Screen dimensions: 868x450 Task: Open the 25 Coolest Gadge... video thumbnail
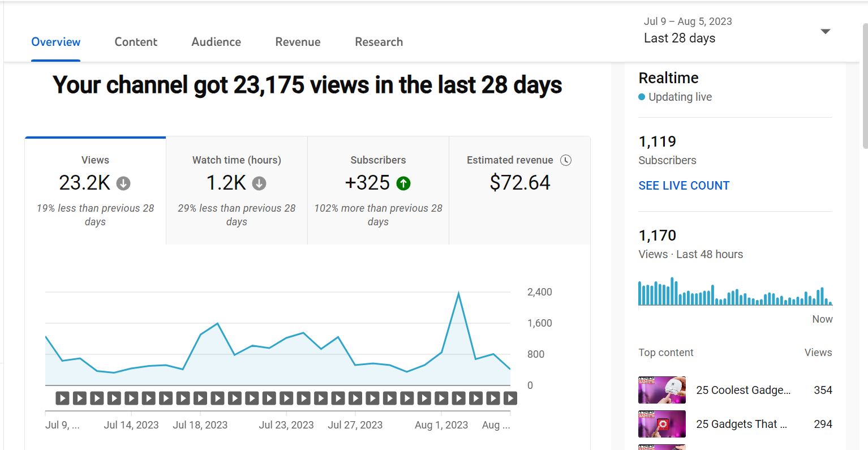click(x=661, y=390)
